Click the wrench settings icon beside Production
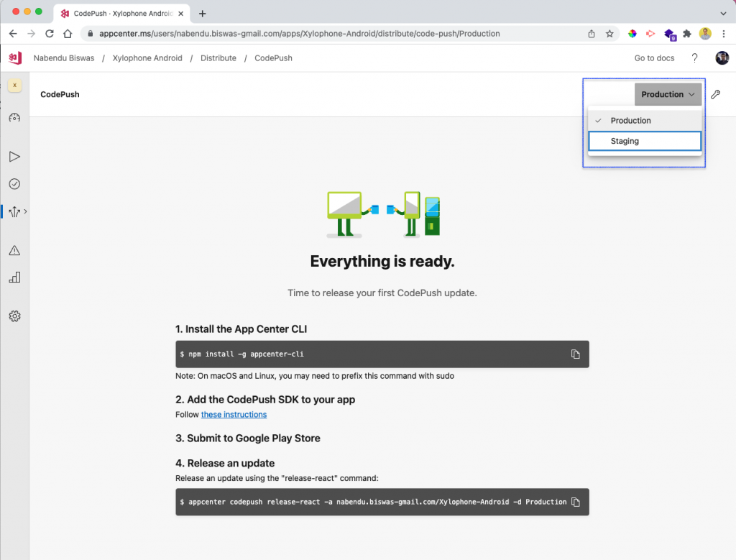 click(715, 94)
